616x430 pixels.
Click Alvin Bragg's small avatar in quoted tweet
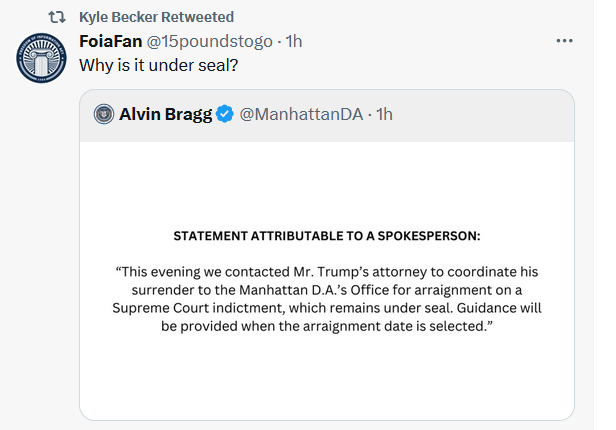pyautogui.click(x=104, y=114)
